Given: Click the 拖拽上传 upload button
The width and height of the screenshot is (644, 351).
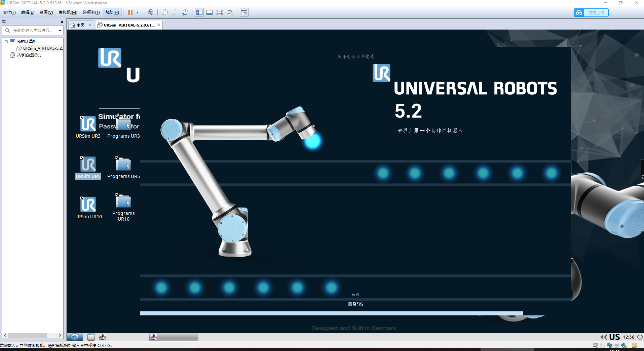Looking at the screenshot, I should tap(596, 12).
